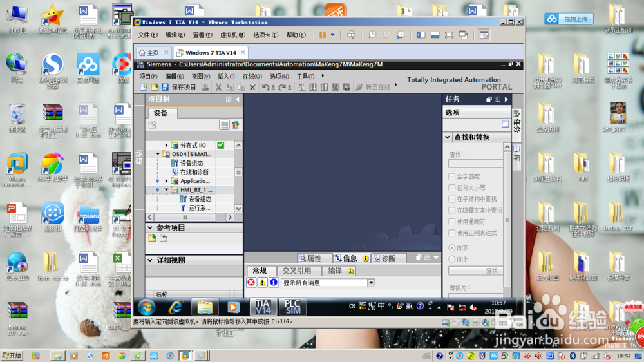This screenshot has height=362, width=644.
Task: Click the start runtime RT icon
Action: click(346, 87)
